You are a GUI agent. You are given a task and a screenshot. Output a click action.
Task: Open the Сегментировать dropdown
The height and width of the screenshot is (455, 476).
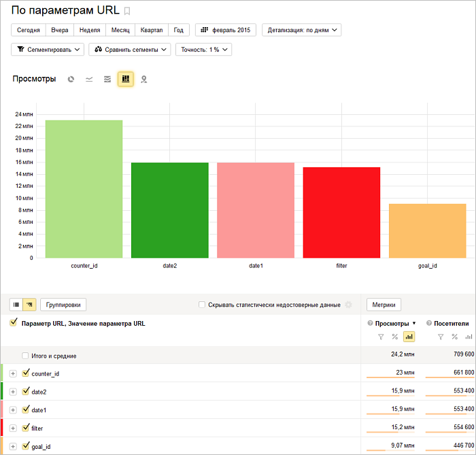pyautogui.click(x=48, y=50)
